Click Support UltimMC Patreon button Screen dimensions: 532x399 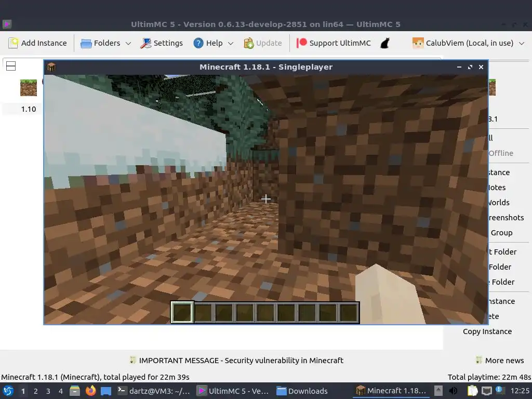click(x=333, y=43)
